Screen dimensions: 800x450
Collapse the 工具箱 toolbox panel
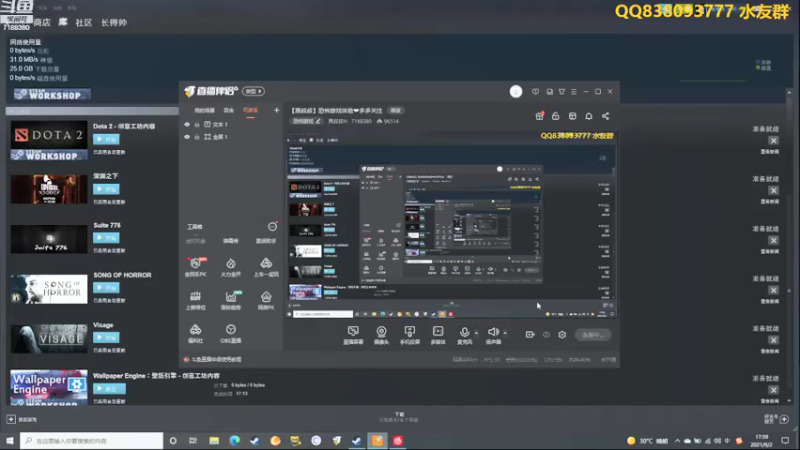(x=272, y=227)
